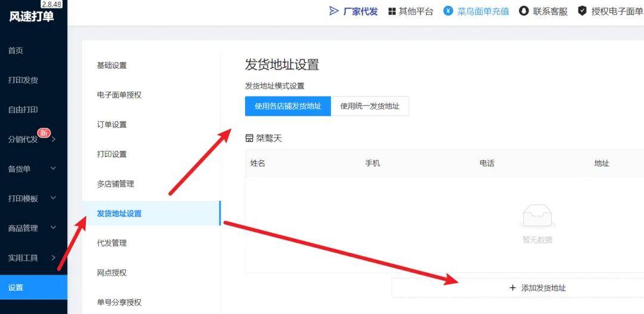Click the 风速打单 logo

click(31, 16)
